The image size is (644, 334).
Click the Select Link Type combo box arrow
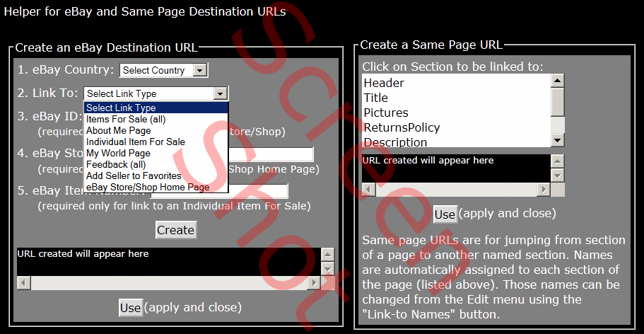(220, 94)
